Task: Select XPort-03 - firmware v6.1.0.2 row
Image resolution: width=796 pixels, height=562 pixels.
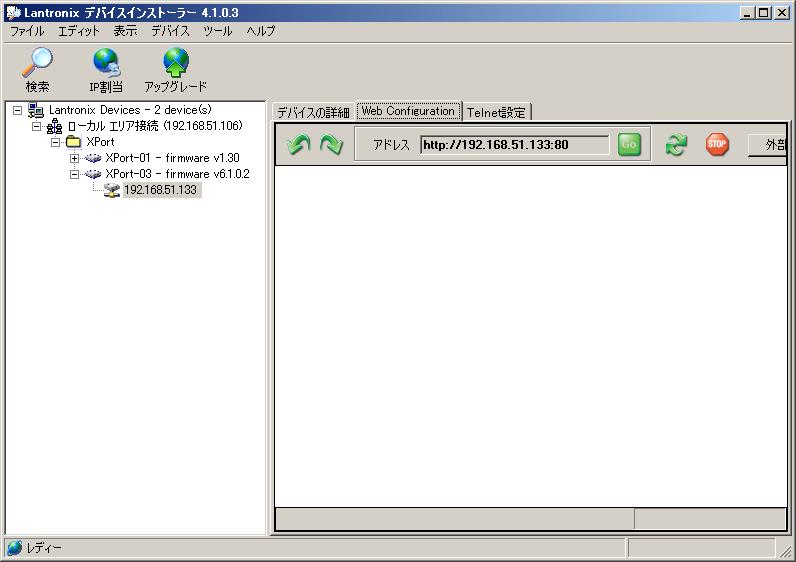Action: point(177,174)
